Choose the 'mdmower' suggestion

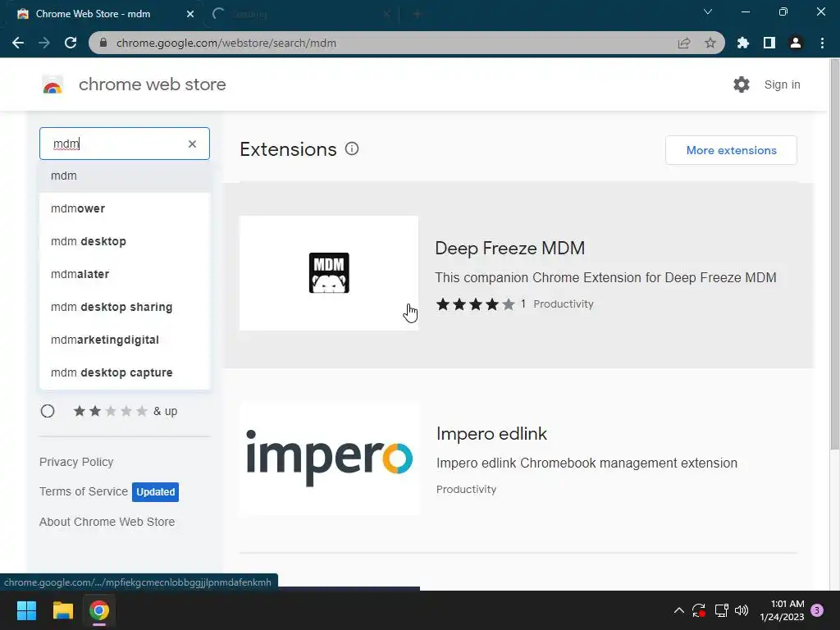[125, 208]
